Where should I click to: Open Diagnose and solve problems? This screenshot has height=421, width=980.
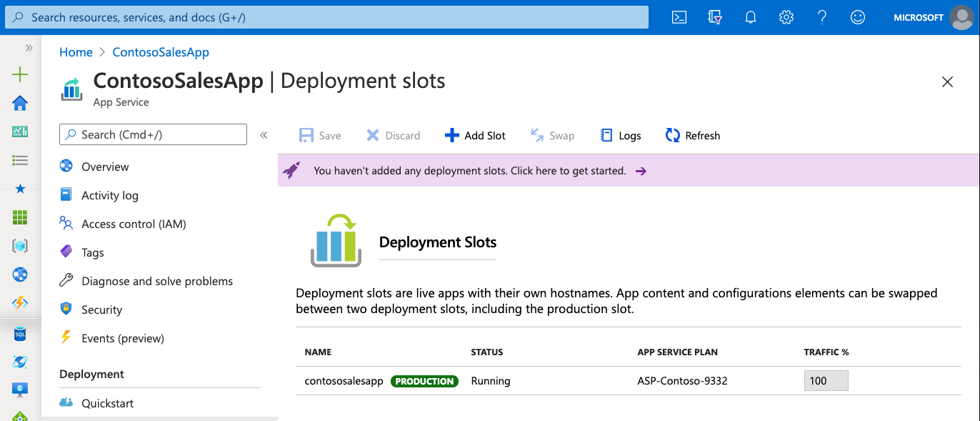click(157, 281)
